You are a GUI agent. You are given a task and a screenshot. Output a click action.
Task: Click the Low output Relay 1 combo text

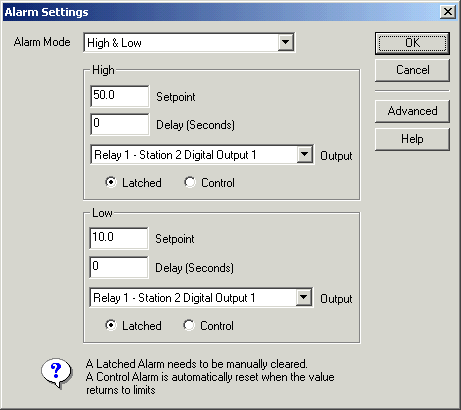point(174,298)
